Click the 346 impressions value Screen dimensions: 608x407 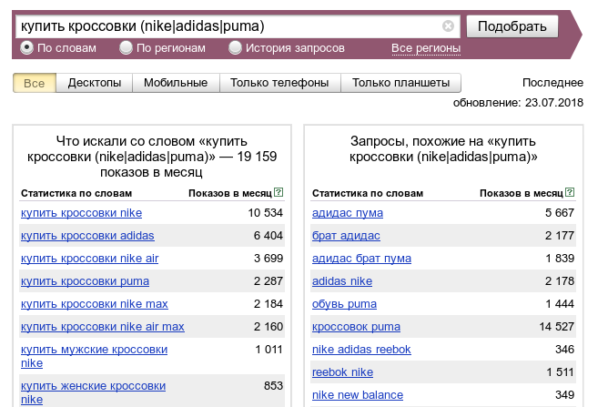coord(565,350)
